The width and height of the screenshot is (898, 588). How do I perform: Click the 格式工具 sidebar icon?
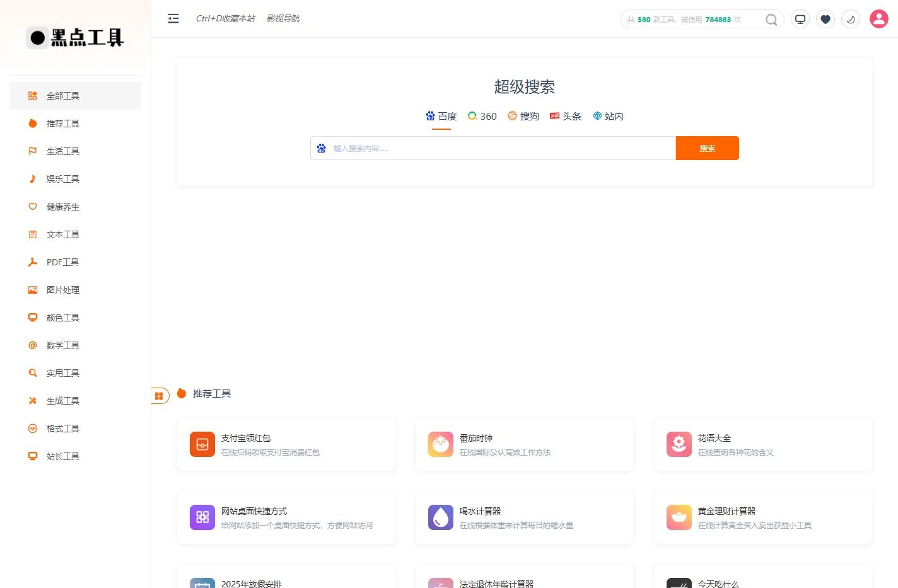pyautogui.click(x=33, y=429)
